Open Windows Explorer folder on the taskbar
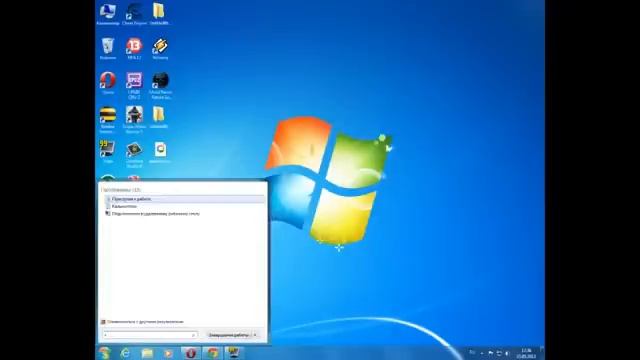The image size is (640, 360). [147, 353]
